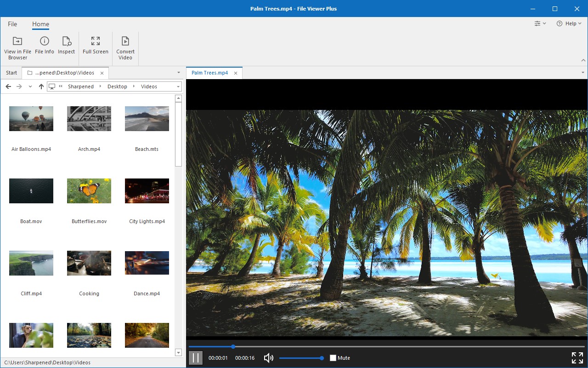588x368 pixels.
Task: Click Desktop in the breadcrumb path
Action: [x=117, y=86]
